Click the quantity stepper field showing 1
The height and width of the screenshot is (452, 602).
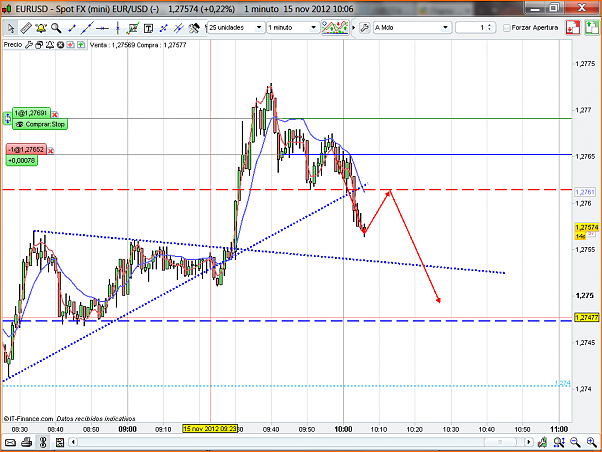point(475,28)
